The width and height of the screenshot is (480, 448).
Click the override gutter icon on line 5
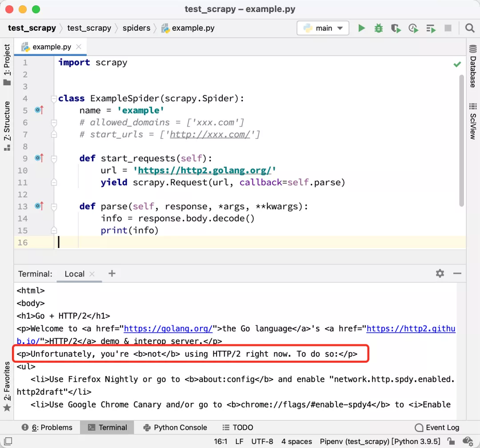[39, 110]
